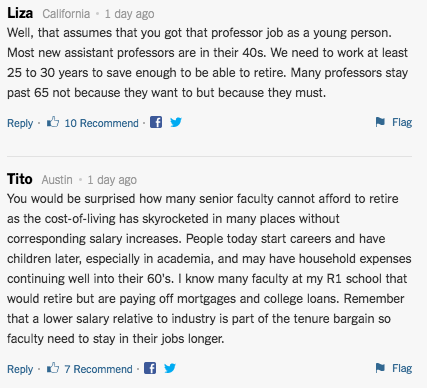Viewport: 431px width, 388px height.
Task: Open commenter Tito's name
Action: point(20,179)
